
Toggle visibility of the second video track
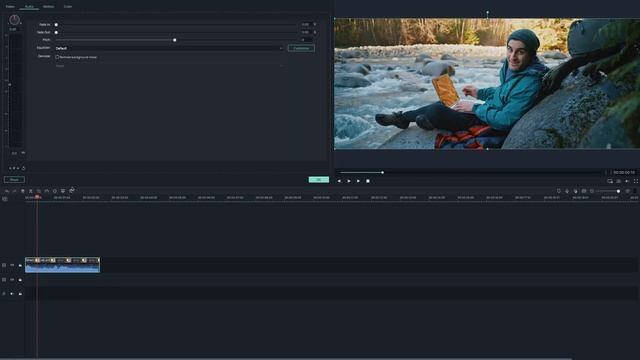12,280
